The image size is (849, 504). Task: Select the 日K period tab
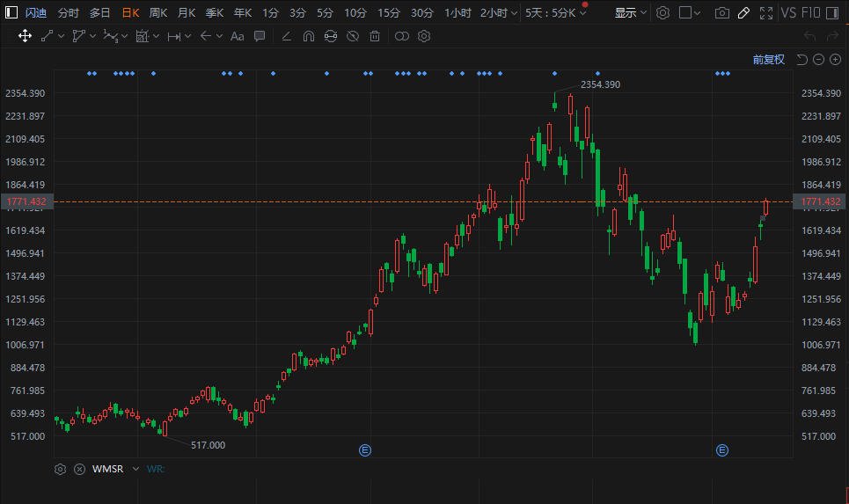click(130, 12)
